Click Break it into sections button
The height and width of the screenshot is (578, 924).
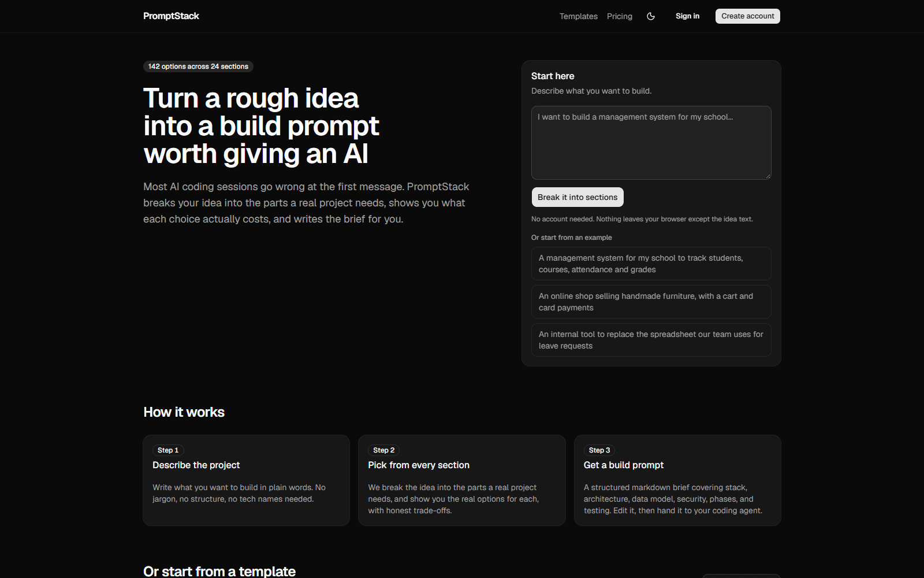[x=577, y=197]
